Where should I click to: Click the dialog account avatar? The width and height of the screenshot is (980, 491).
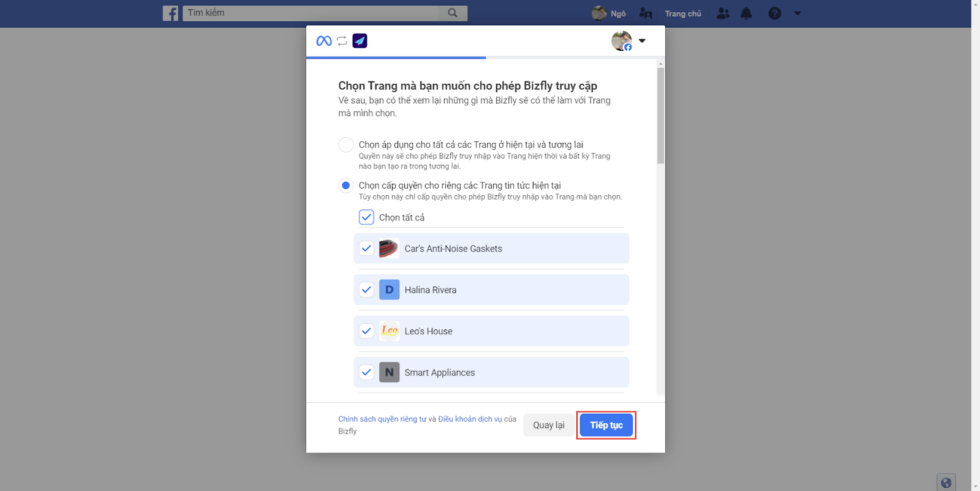pos(622,41)
